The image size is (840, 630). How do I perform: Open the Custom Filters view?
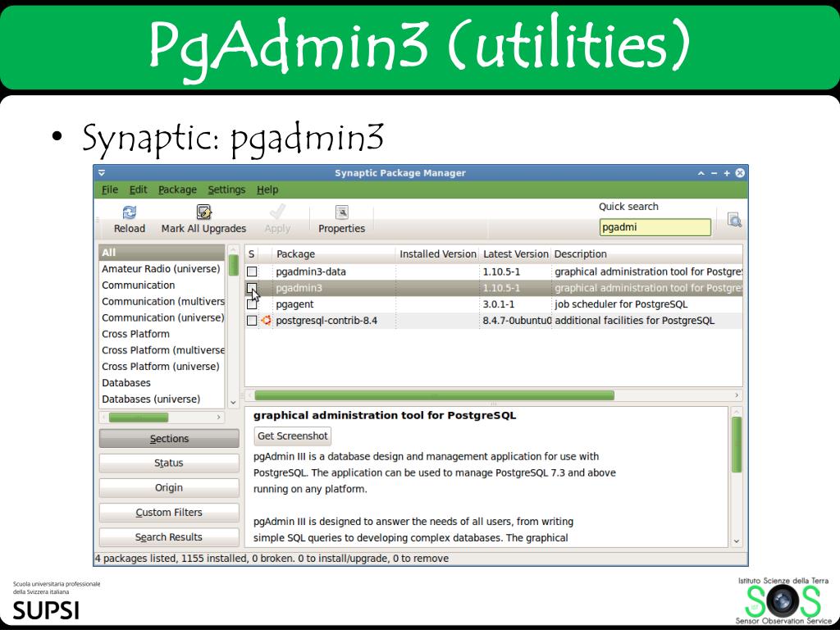click(x=169, y=513)
